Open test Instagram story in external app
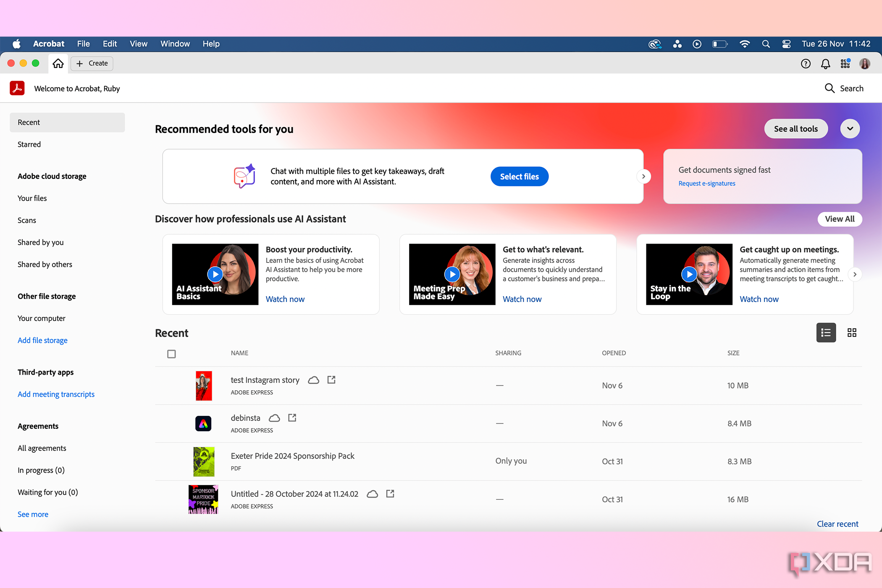 pos(331,380)
